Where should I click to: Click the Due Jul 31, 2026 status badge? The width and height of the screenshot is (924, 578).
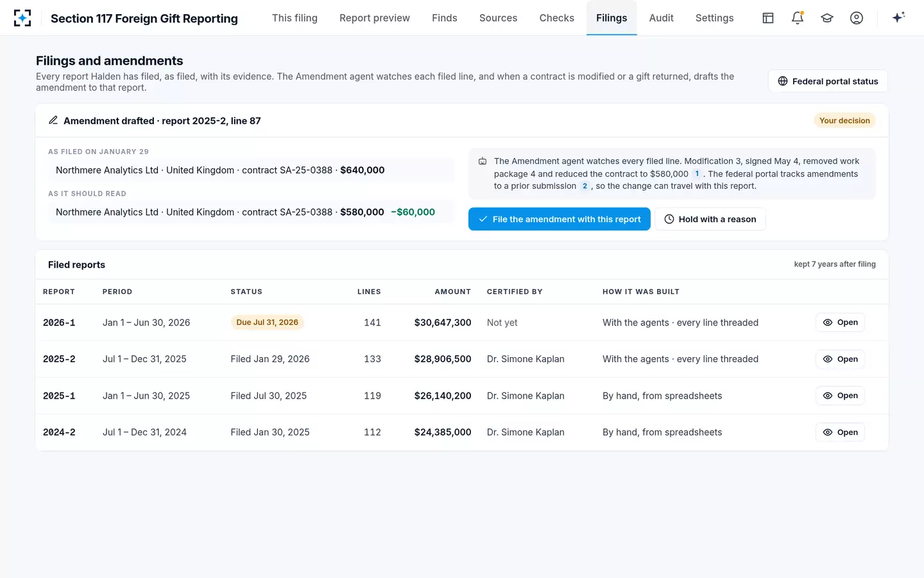pos(267,322)
